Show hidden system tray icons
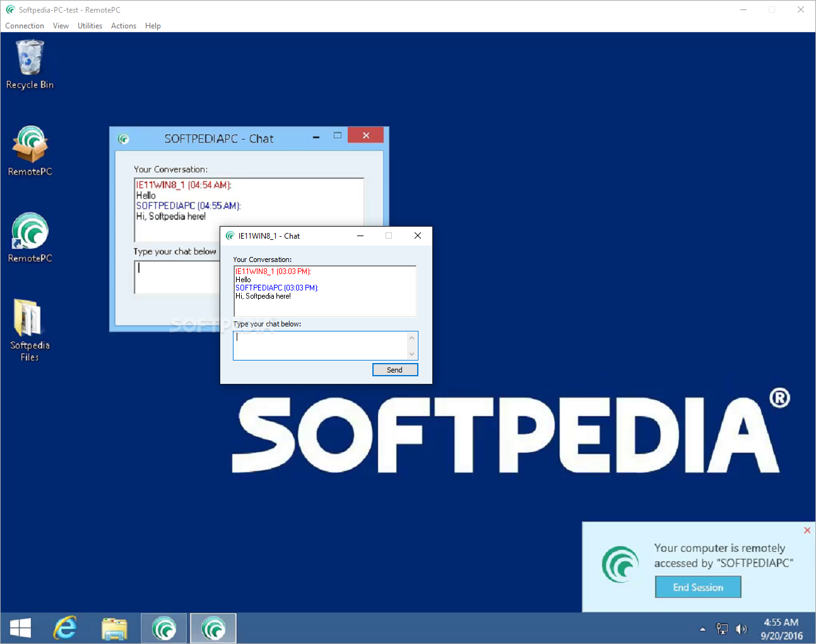This screenshot has height=644, width=816. point(702,629)
